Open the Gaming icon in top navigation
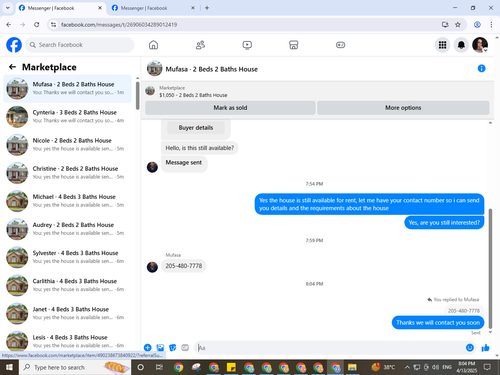This screenshot has height=375, width=500. [340, 45]
